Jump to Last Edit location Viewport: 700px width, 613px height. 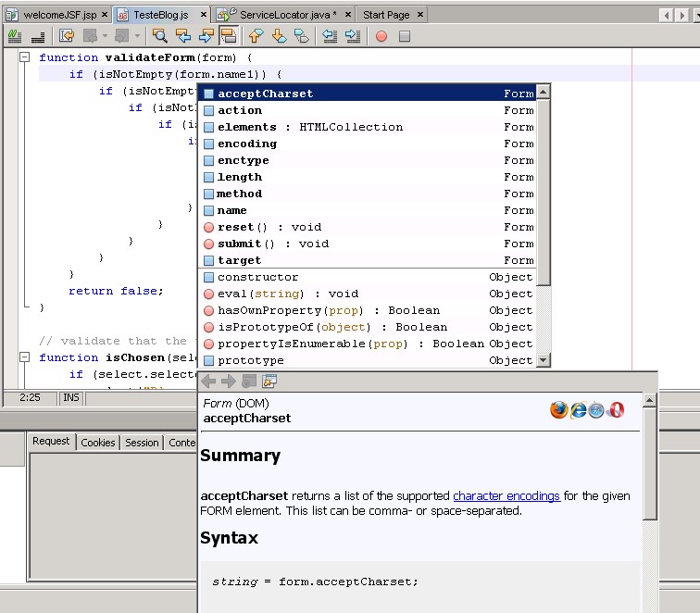coord(67,36)
